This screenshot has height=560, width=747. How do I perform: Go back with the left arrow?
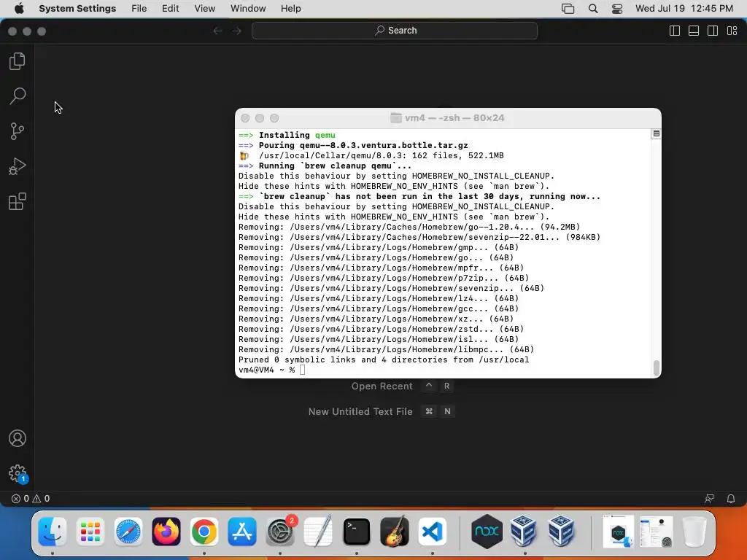[217, 31]
